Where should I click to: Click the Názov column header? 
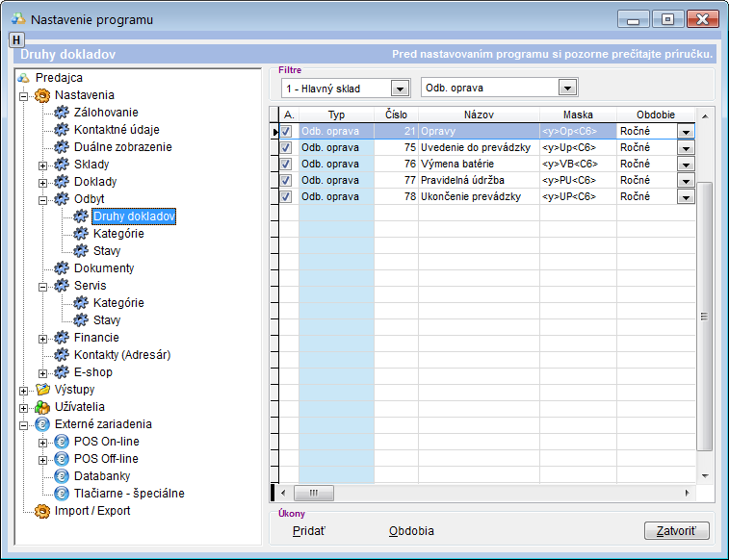click(478, 115)
